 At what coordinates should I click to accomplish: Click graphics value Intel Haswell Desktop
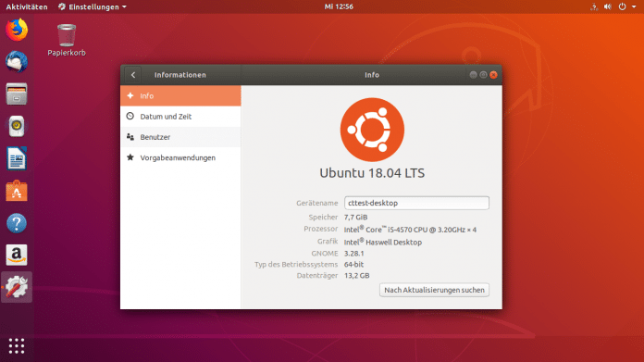(x=383, y=242)
